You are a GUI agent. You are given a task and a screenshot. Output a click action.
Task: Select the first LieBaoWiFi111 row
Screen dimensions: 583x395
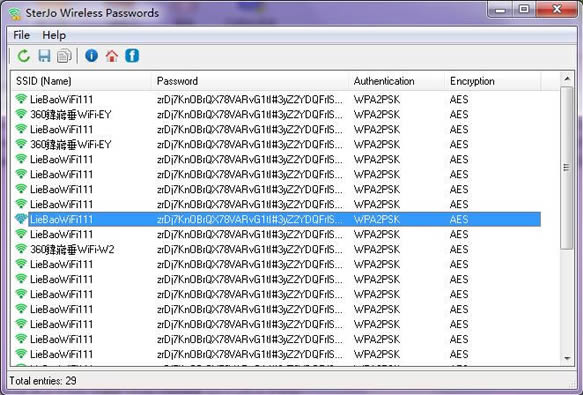point(276,99)
